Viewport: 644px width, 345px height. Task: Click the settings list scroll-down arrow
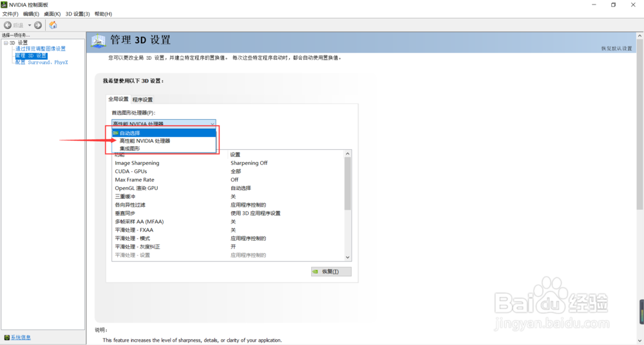click(x=348, y=257)
